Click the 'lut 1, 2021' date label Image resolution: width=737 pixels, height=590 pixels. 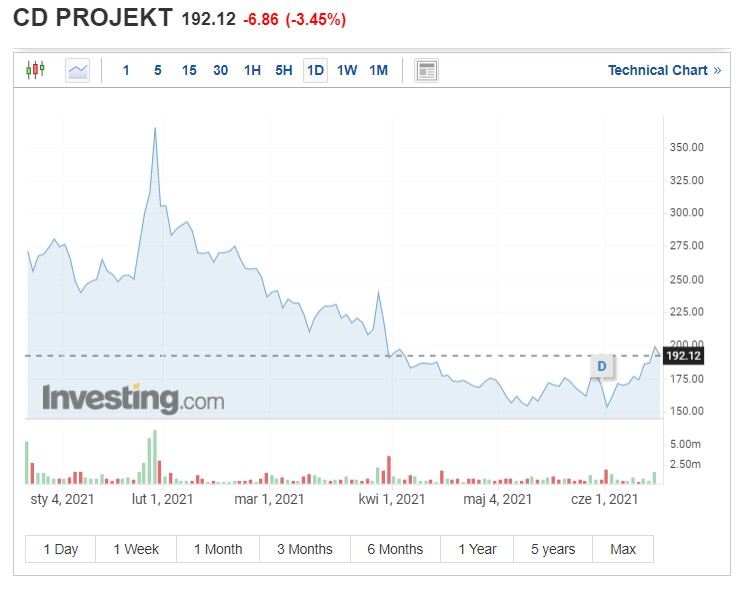coord(163,499)
